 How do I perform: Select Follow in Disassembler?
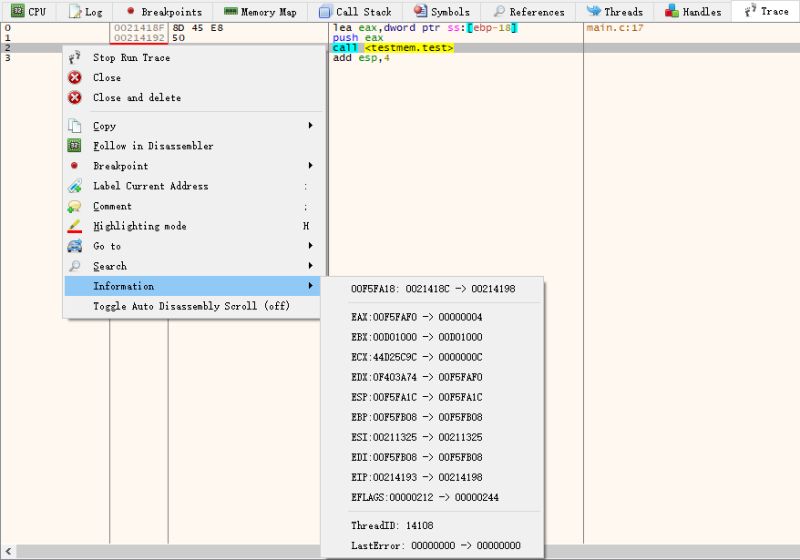193,146
